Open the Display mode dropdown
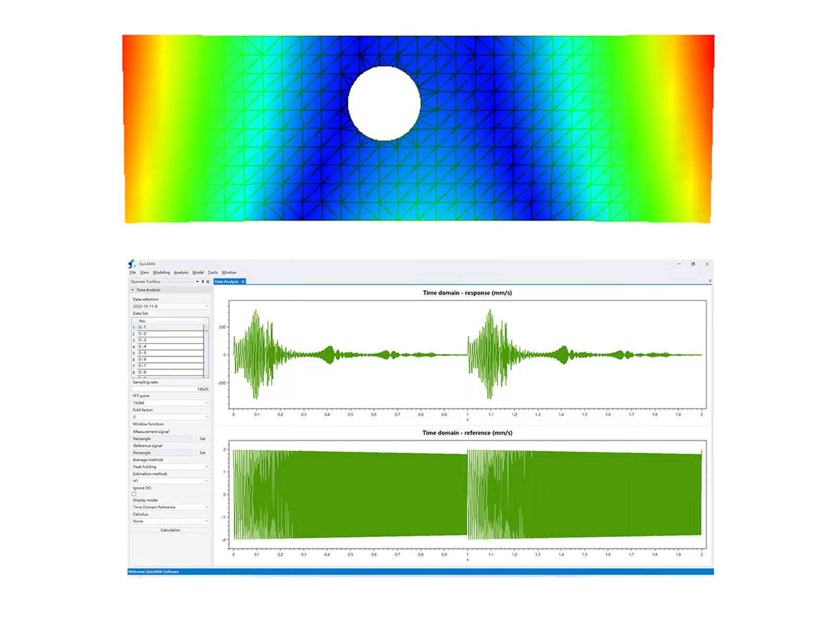 point(170,507)
